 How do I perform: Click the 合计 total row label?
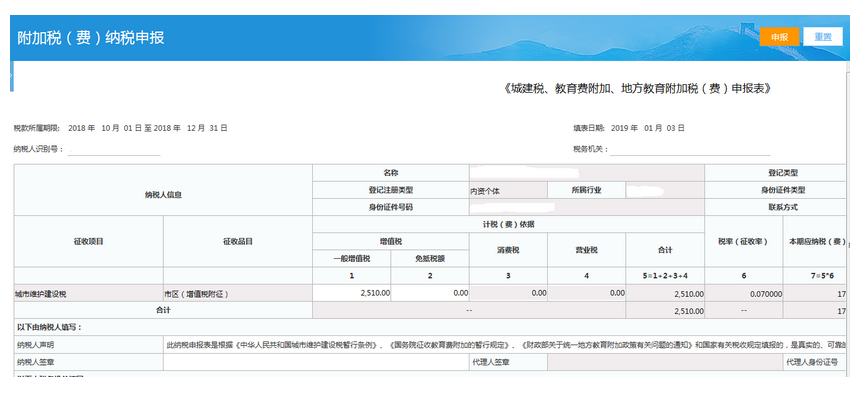coord(163,310)
